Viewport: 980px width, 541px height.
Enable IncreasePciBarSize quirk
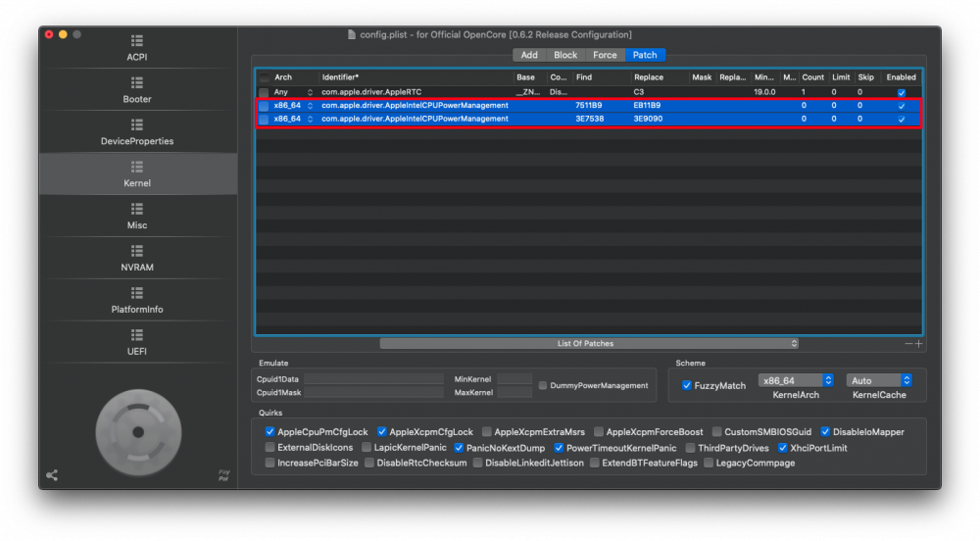(270, 463)
